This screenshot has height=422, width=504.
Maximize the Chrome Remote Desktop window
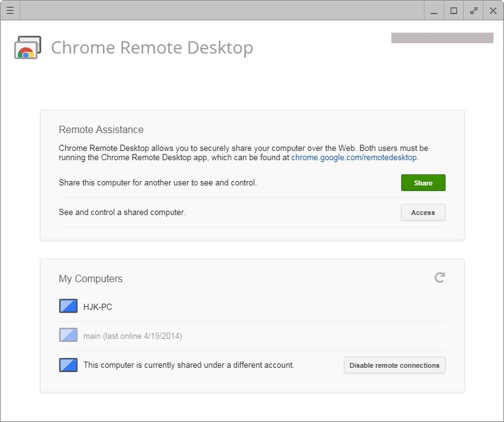454,10
